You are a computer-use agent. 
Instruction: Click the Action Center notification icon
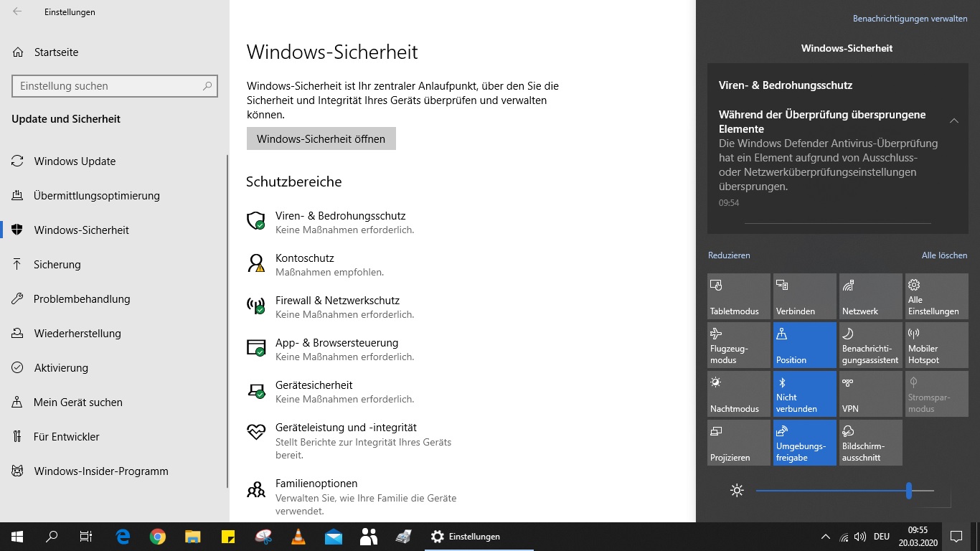tap(956, 537)
